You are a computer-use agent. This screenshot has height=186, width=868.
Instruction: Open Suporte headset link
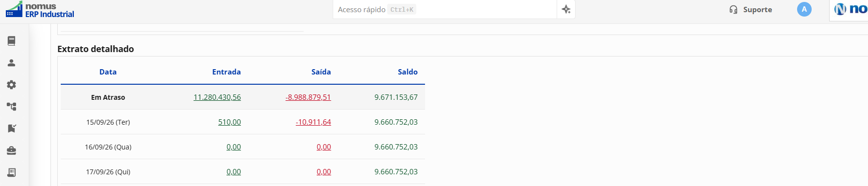pyautogui.click(x=750, y=9)
